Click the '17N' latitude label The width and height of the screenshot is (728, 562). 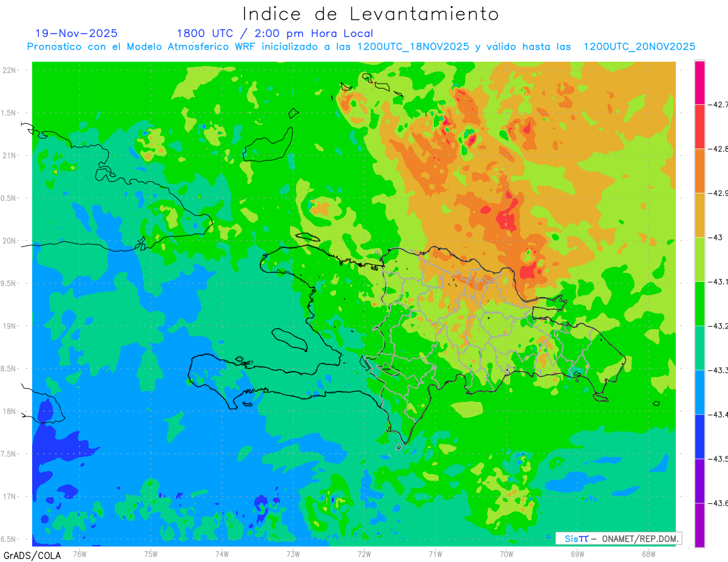[10, 497]
